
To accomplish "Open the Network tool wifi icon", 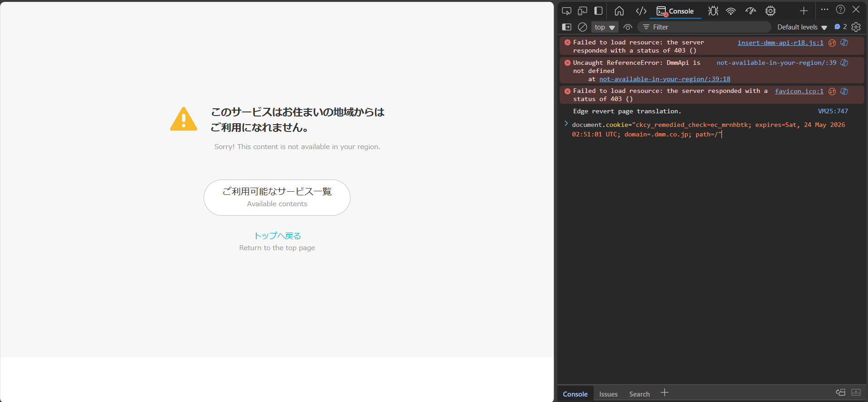I will point(731,11).
